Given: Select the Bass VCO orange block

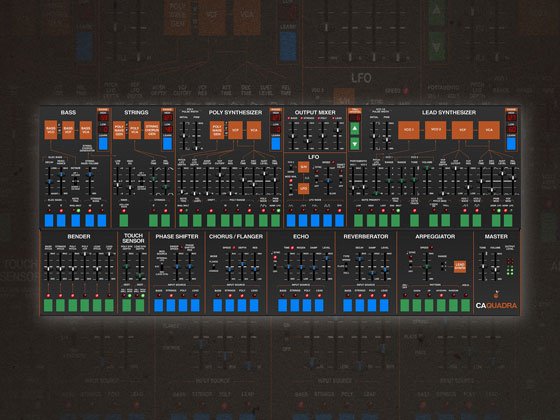Looking at the screenshot, I should point(51,130).
